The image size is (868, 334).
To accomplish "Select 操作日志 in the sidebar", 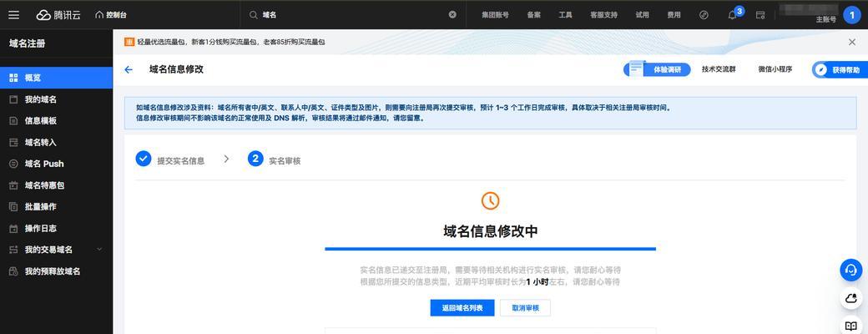I will coord(57,228).
